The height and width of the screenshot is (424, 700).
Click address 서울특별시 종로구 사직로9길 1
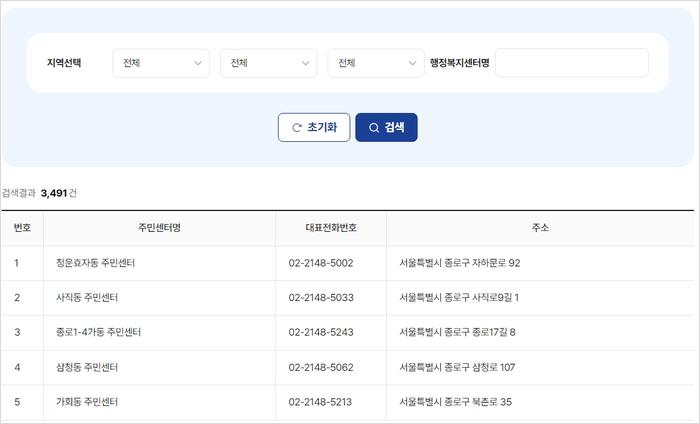coord(459,298)
